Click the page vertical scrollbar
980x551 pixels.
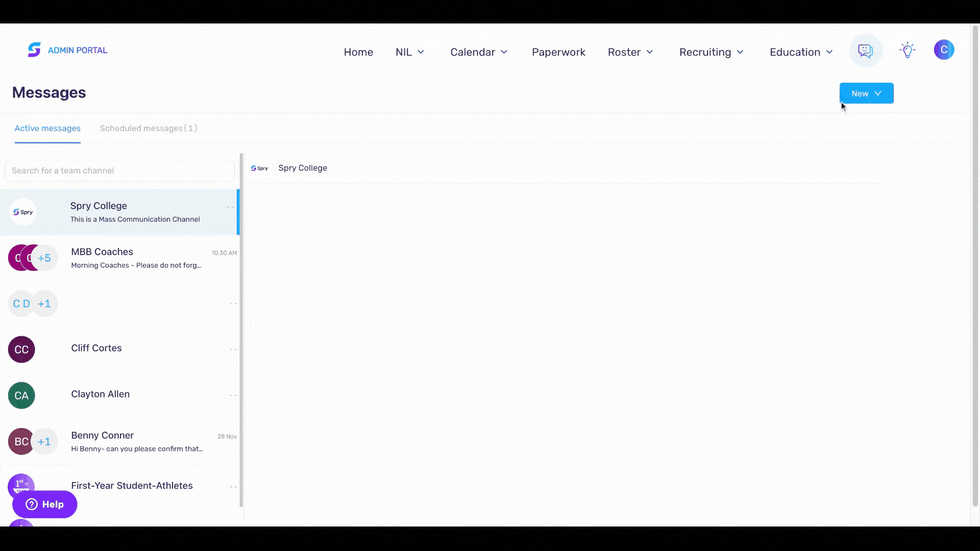coord(975,265)
